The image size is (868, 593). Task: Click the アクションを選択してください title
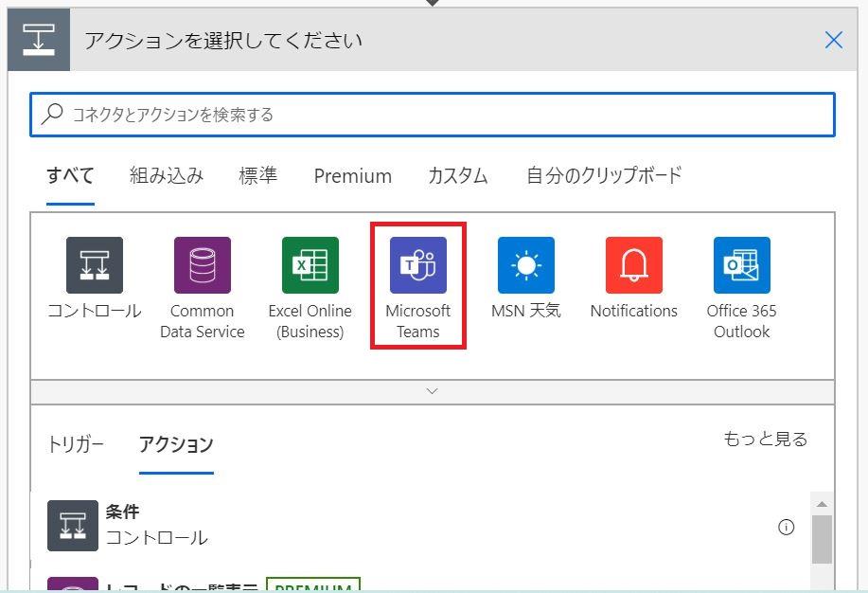coord(223,40)
